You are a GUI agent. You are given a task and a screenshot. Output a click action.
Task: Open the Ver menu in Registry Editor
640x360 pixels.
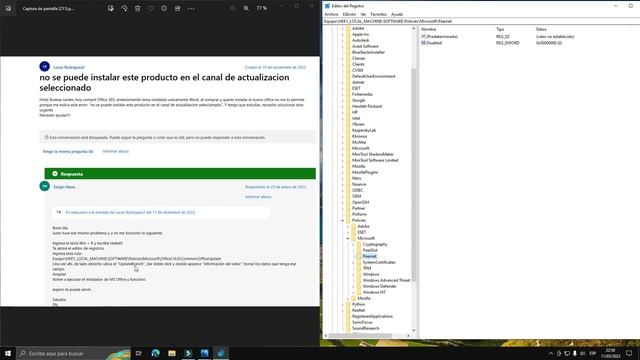point(363,14)
